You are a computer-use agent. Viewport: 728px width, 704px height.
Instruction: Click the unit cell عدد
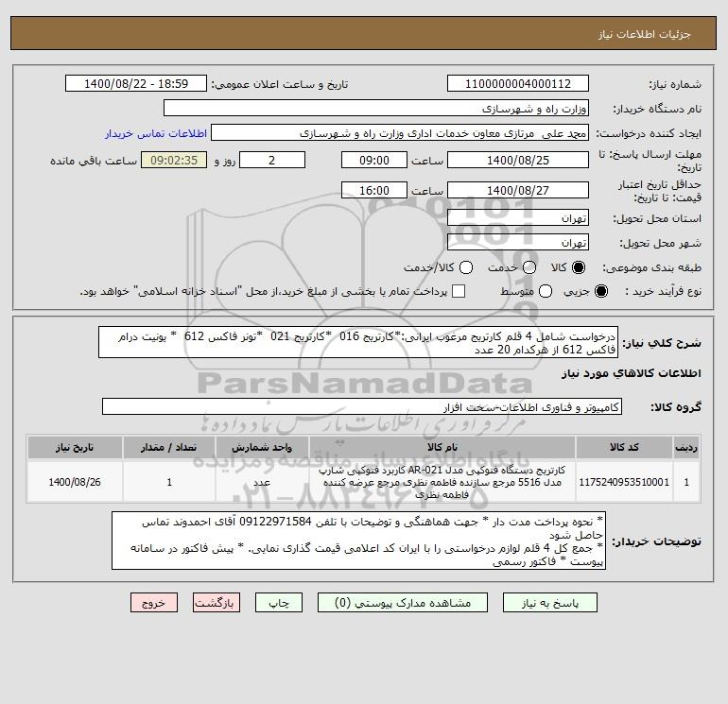(262, 482)
